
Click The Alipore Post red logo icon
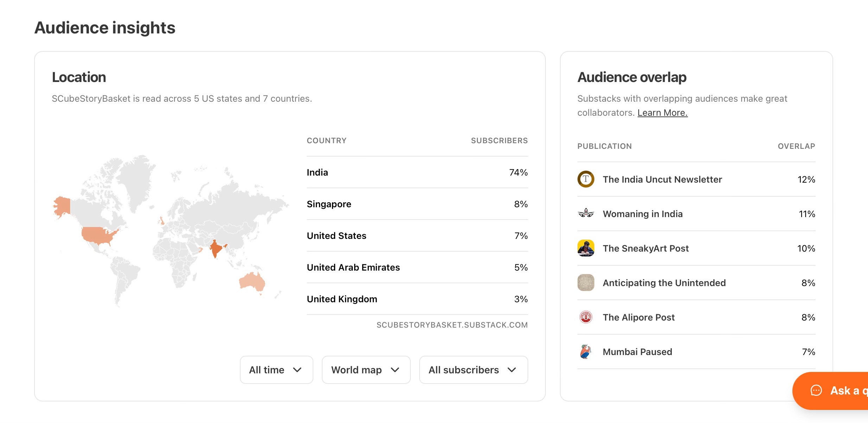(x=586, y=317)
